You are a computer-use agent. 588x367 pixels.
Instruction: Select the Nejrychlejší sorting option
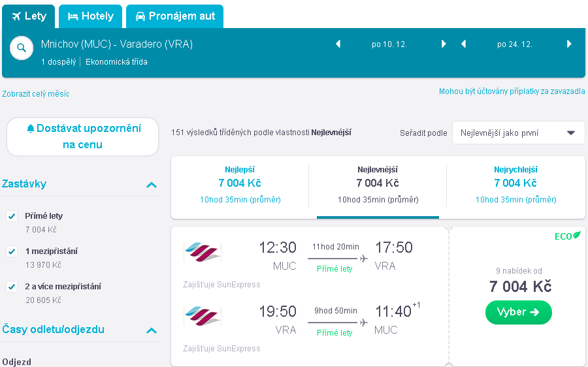tap(515, 184)
